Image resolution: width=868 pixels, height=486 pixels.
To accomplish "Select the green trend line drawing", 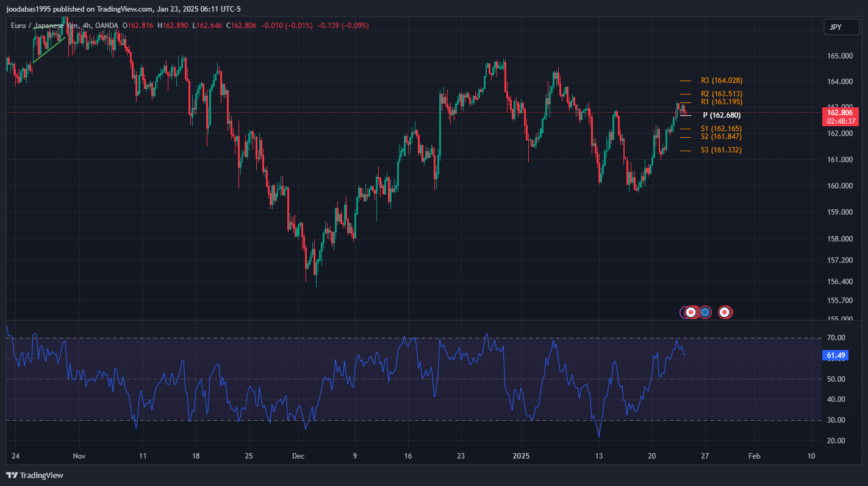I will coord(49,50).
